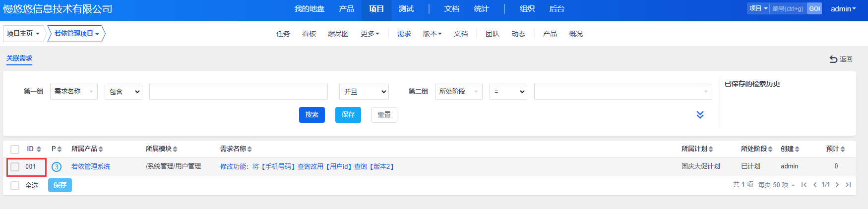868x209 pixels.
Task: Click the first group search value input
Action: click(238, 92)
